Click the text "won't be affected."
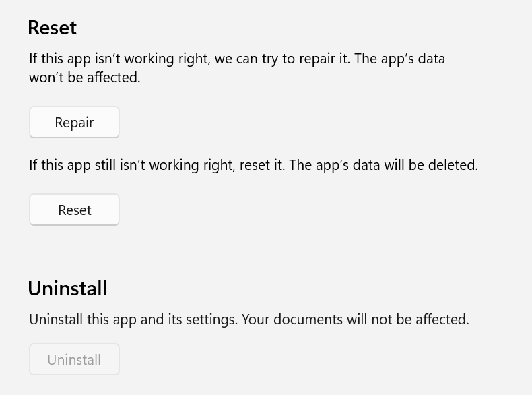Image resolution: width=532 pixels, height=395 pixels. pos(84,78)
